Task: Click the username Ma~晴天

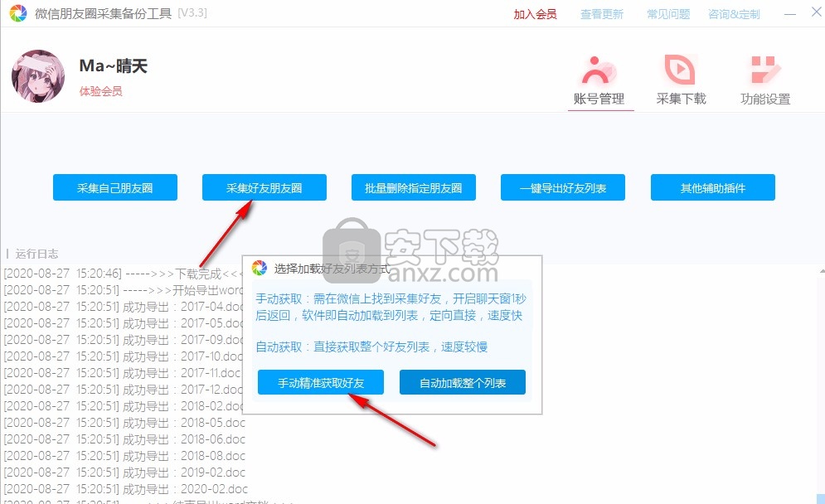Action: (113, 65)
